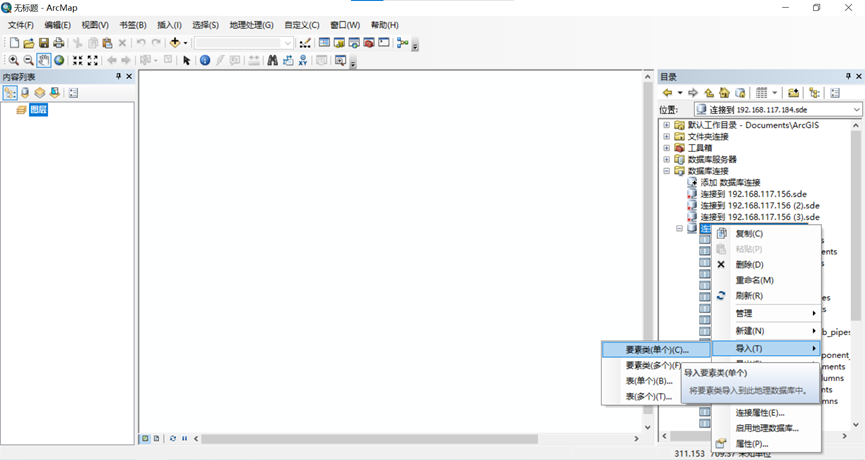Zoom to the Full Extent globe
865x460 pixels.
(x=59, y=60)
